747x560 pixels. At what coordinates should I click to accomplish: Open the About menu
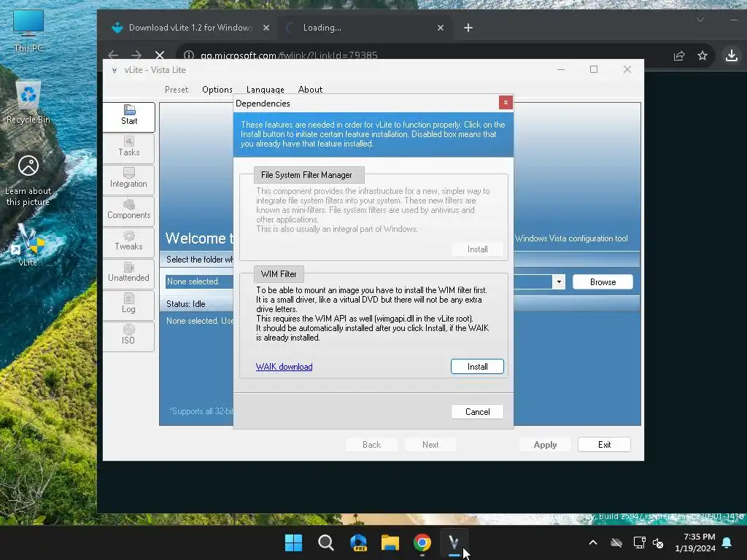[310, 90]
